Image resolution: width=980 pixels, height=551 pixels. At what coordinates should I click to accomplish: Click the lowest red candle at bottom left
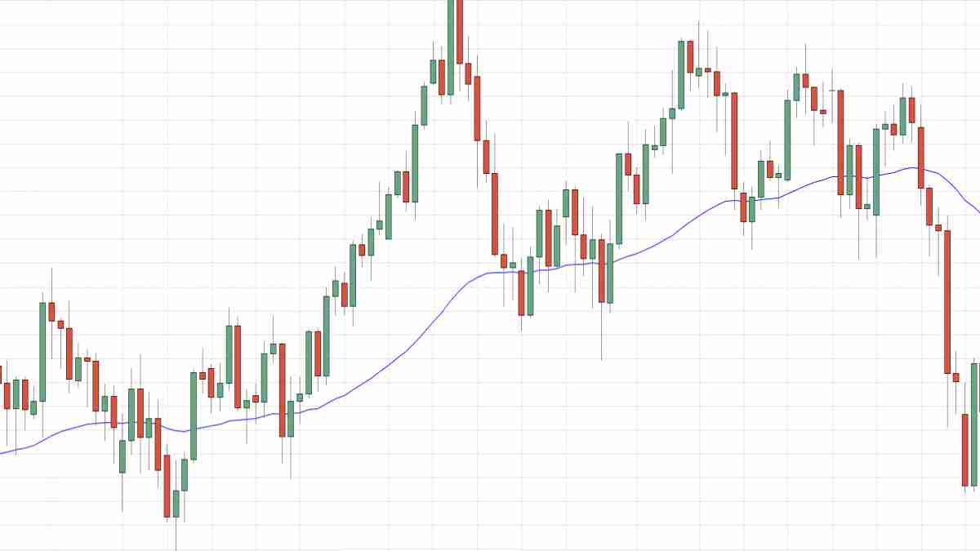[167, 486]
